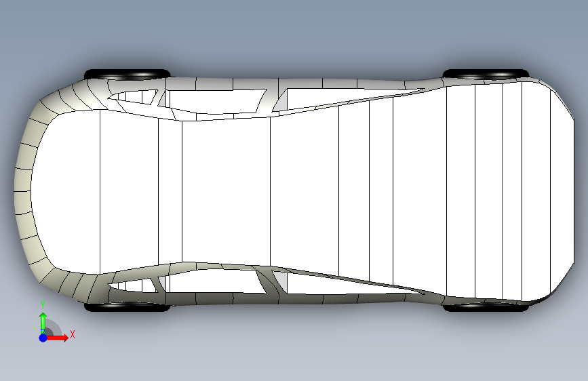Click the green Y axis arrow of the triad

[43, 323]
